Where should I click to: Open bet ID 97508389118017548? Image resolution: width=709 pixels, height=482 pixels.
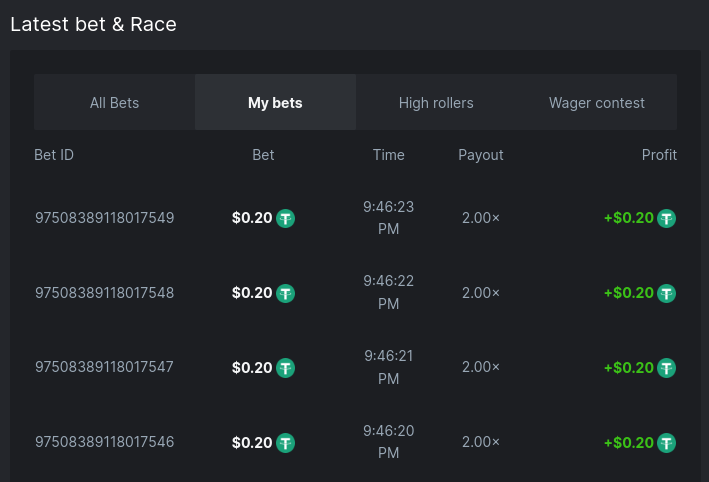104,293
